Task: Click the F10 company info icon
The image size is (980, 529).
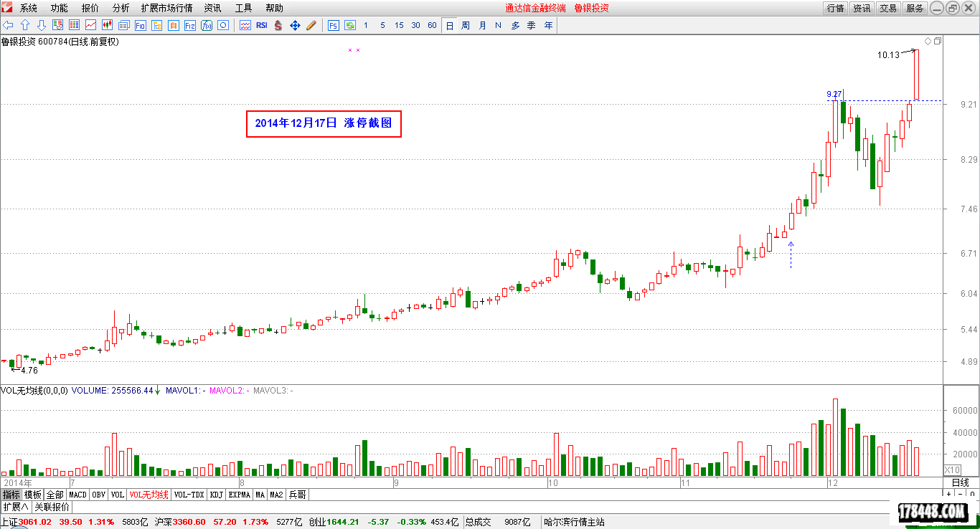Action: click(141, 25)
